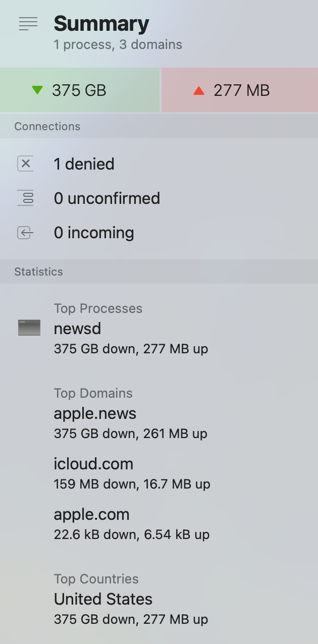Screen dimensions: 318x644
Task: Open the 1 denied connections entry
Action: (84, 164)
